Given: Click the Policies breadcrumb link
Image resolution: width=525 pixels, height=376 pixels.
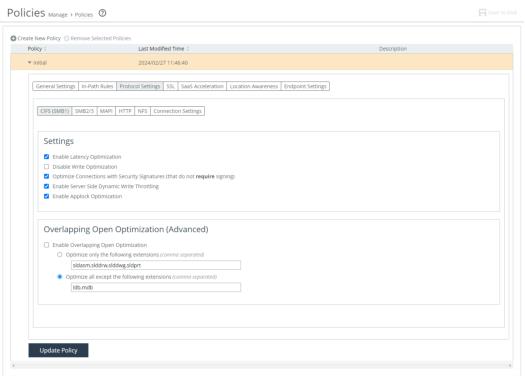Looking at the screenshot, I should click(x=84, y=15).
